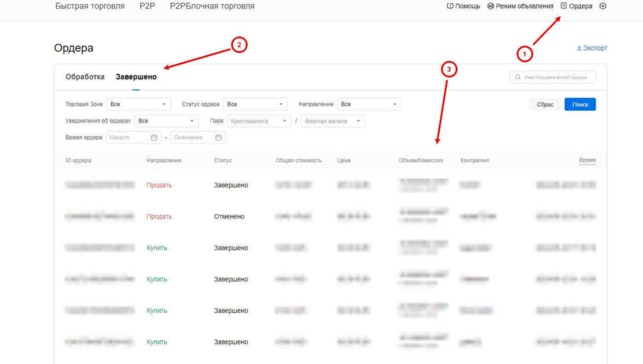643x364 pixels.
Task: Click the Экспорт download icon
Action: (x=579, y=48)
